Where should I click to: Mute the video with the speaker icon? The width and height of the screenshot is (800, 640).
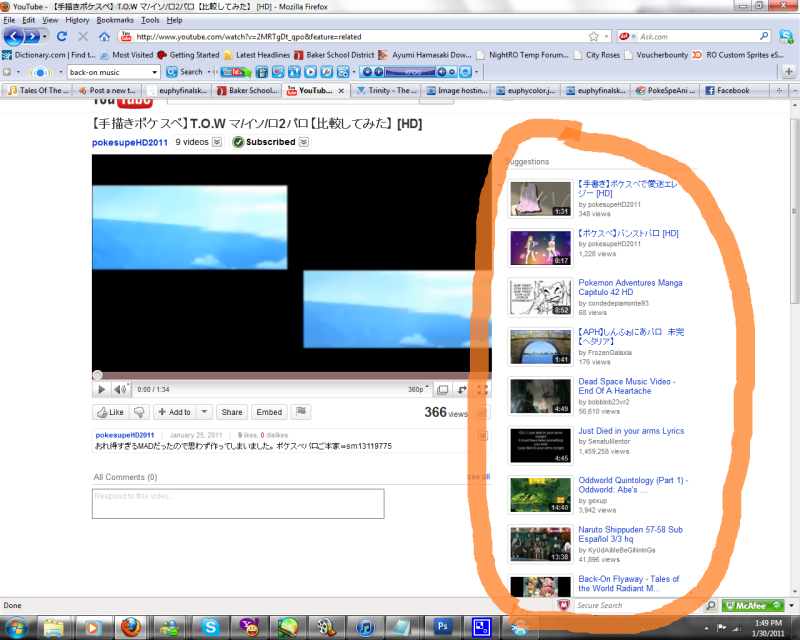[x=120, y=389]
